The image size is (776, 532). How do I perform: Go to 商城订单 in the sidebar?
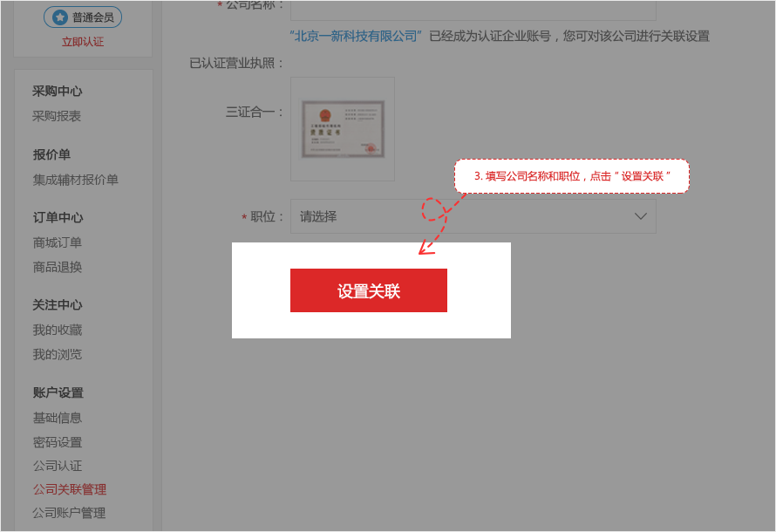click(x=57, y=242)
